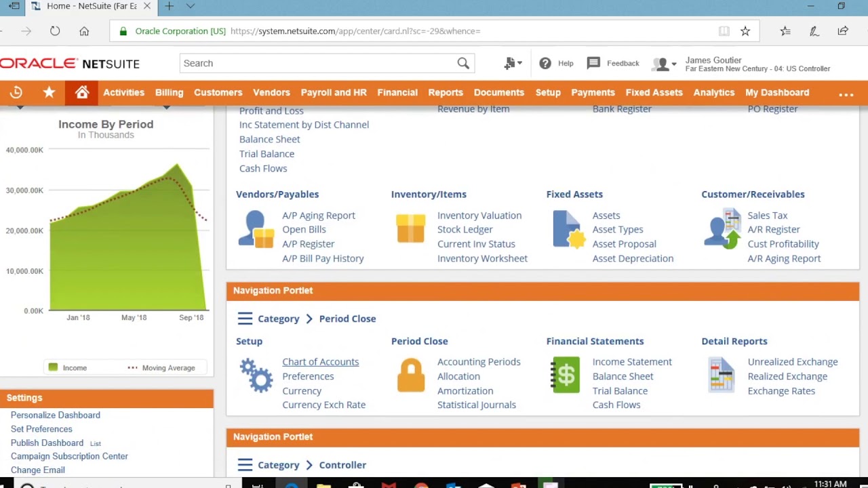Screen dimensions: 868x488
Task: Click the Fixed Assets document icon
Action: pyautogui.click(x=568, y=229)
